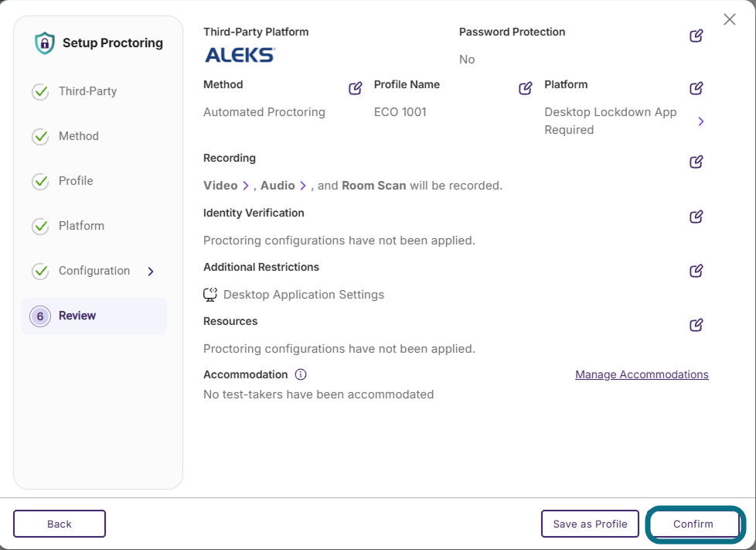Edit Additional Restrictions settings
The height and width of the screenshot is (550, 756).
click(696, 271)
